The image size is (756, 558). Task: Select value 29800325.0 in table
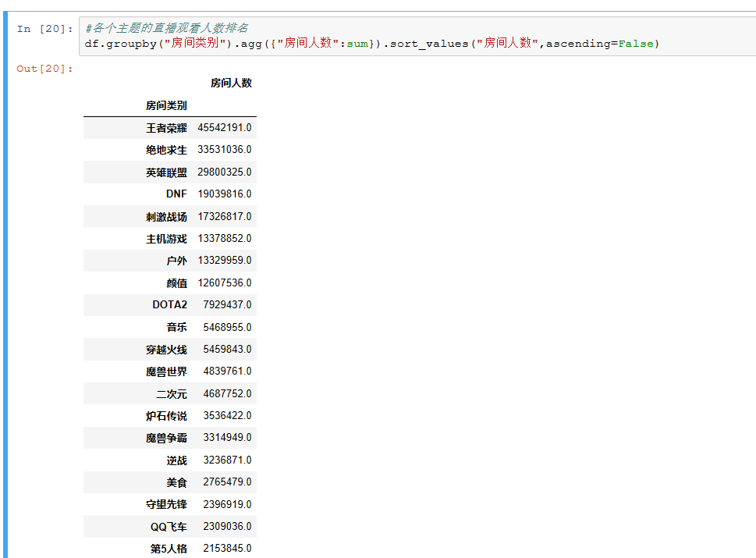coord(225,172)
